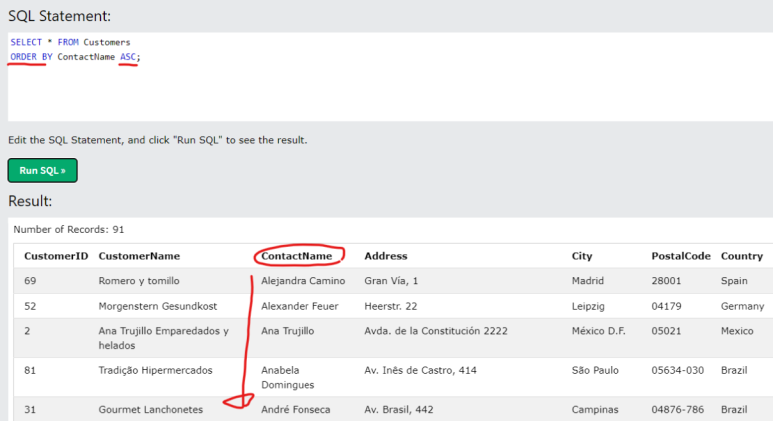
Task: Select the cell 'Campinas'
Action: (x=595, y=410)
